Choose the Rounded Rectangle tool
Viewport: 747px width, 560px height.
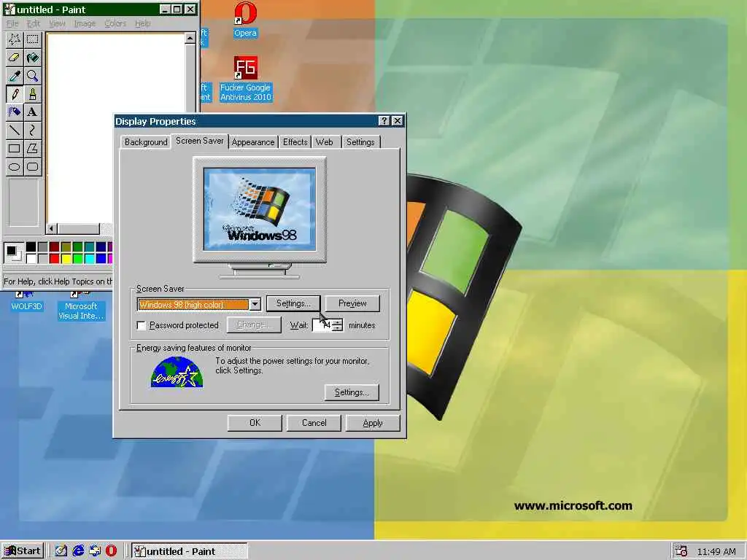coord(32,167)
